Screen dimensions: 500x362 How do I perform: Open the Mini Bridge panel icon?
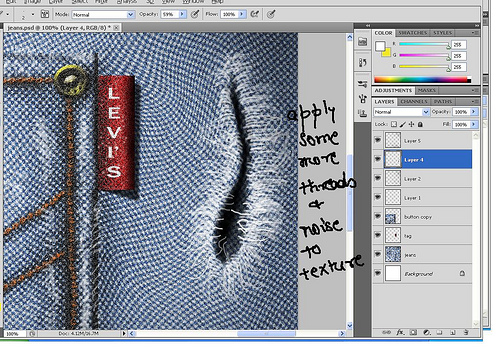click(x=362, y=41)
